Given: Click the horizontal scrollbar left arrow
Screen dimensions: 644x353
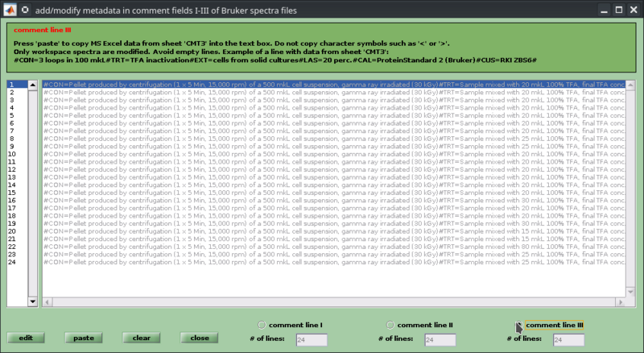Looking at the screenshot, I should (46, 302).
